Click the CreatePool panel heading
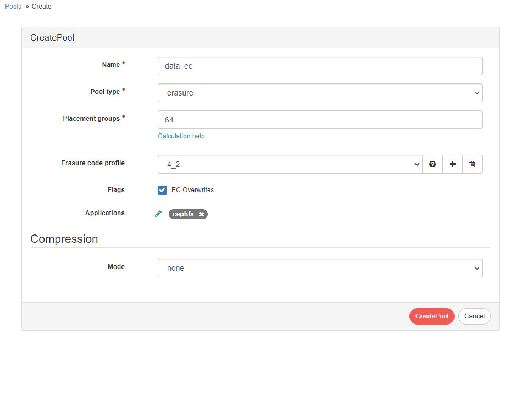Viewport: 532px width, 408px height. click(52, 37)
